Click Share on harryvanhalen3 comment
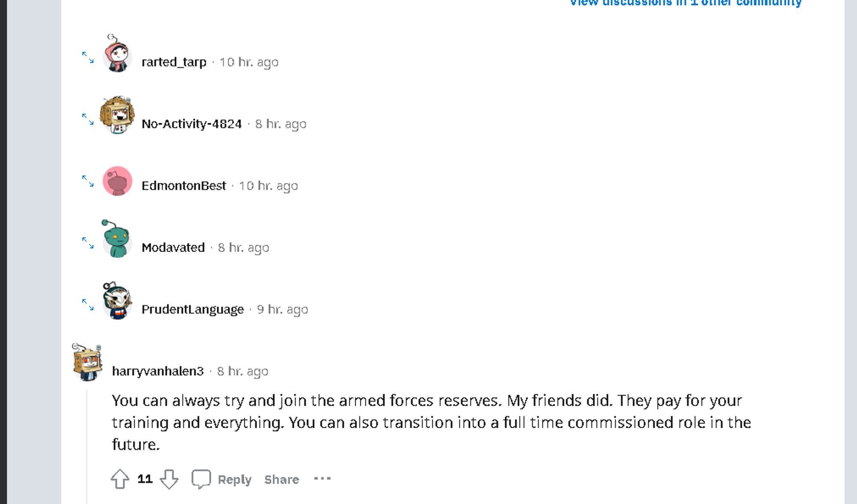 tap(282, 479)
